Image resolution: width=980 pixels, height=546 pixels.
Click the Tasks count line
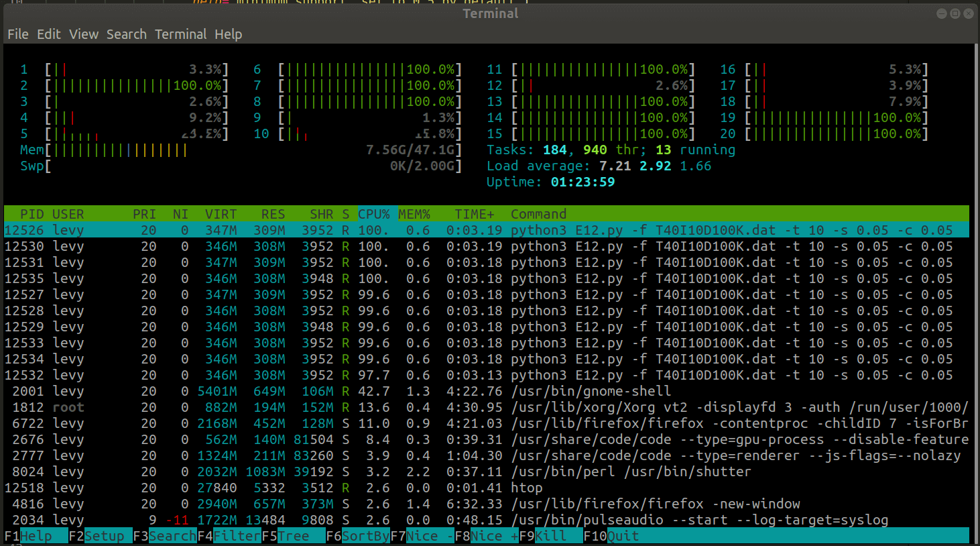point(611,150)
